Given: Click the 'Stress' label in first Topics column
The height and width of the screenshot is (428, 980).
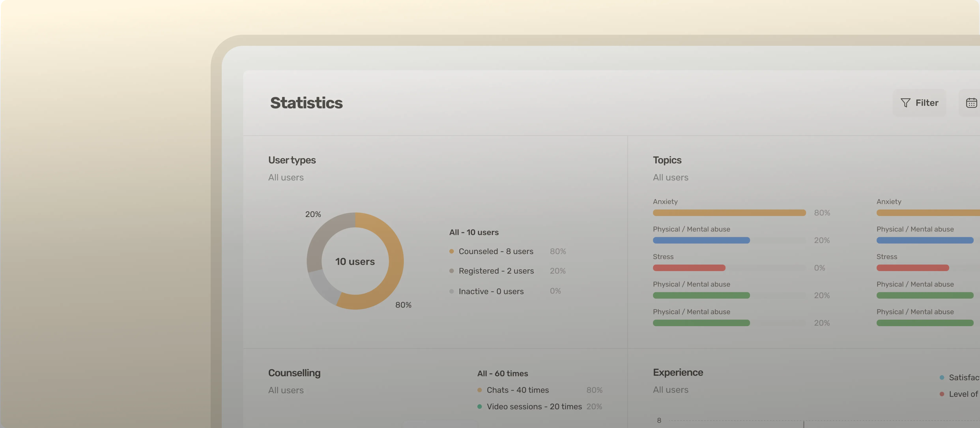Looking at the screenshot, I should click(x=663, y=257).
